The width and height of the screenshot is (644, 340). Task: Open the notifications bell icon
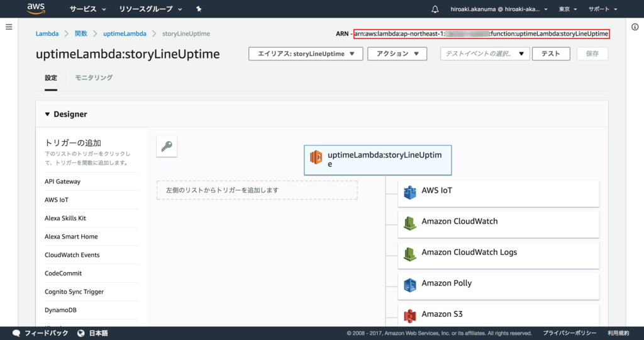(x=435, y=9)
